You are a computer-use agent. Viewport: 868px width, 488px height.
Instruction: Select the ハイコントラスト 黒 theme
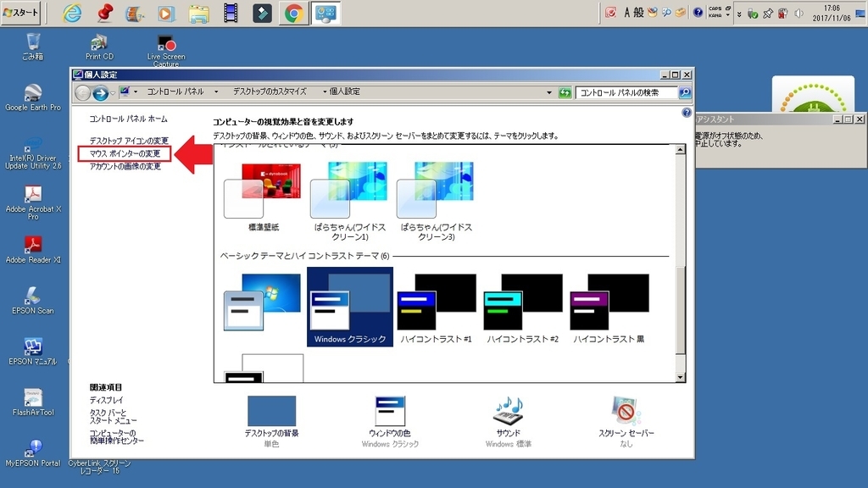pos(609,308)
